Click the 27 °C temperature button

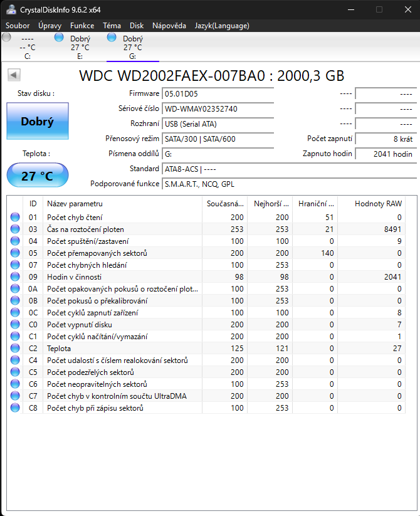[38, 176]
